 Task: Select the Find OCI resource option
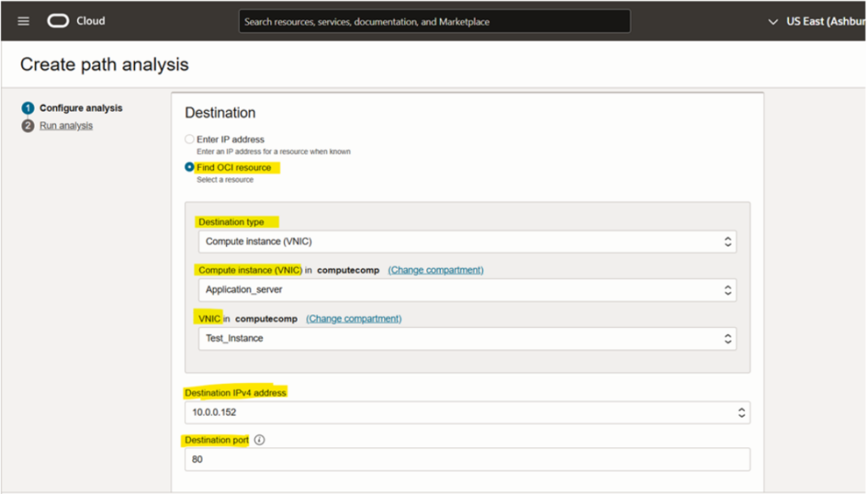[190, 168]
